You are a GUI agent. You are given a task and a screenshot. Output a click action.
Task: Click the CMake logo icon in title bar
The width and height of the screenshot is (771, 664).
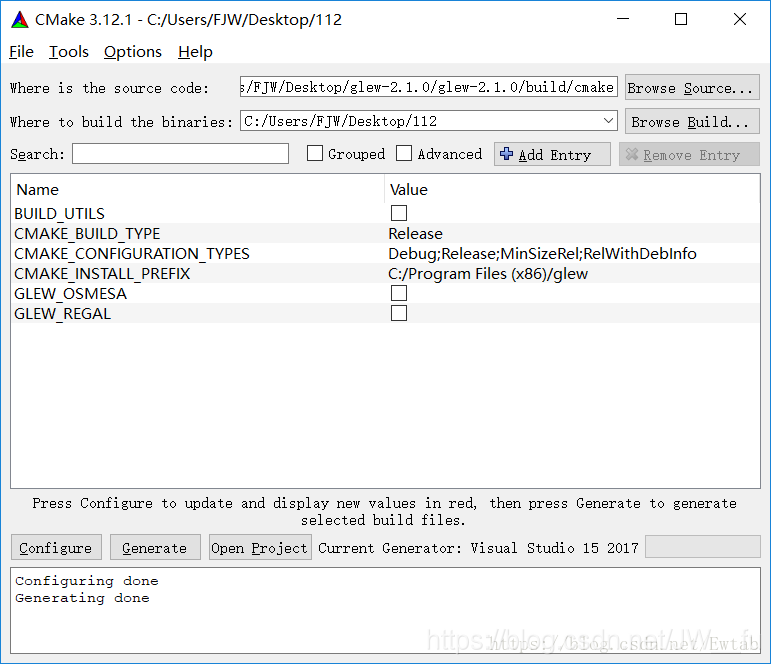[20, 20]
